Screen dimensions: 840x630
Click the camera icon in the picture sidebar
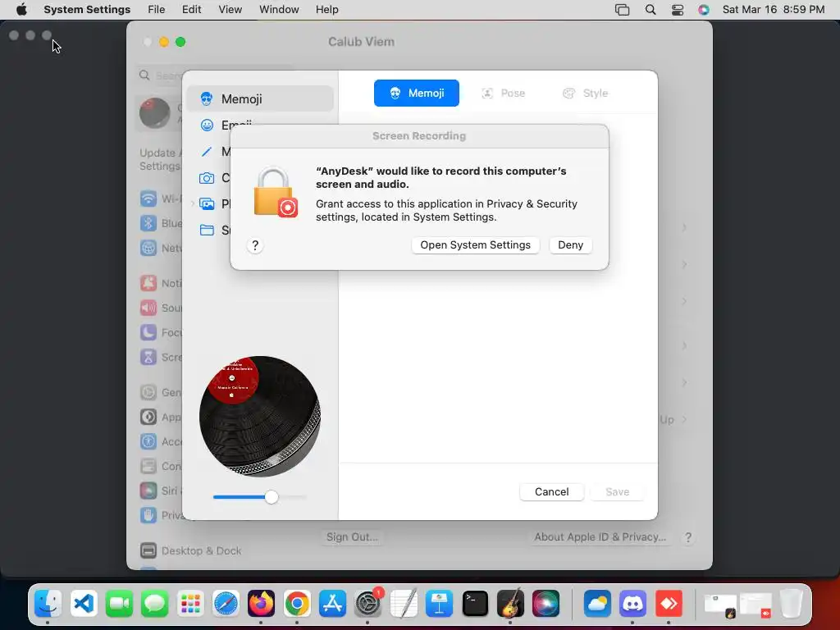[207, 178]
